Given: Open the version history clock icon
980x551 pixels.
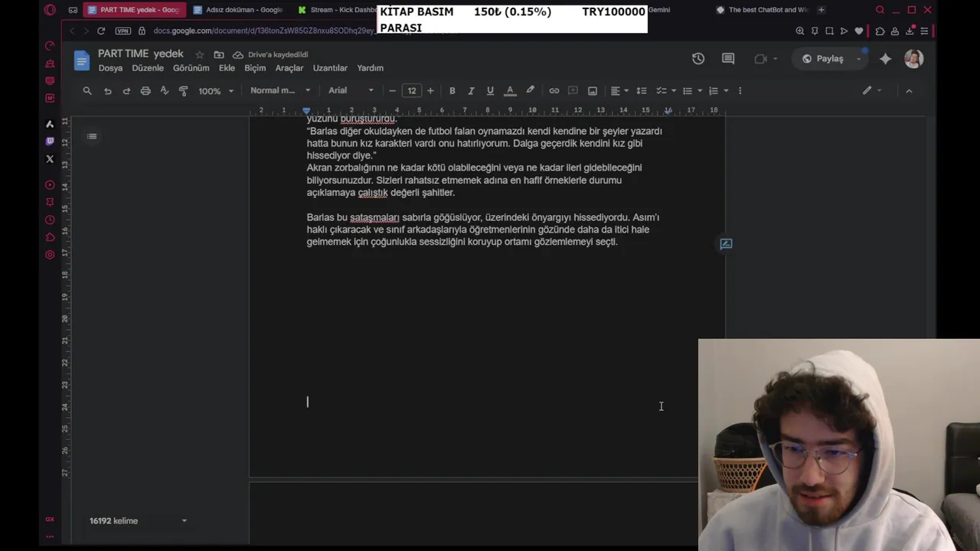Looking at the screenshot, I should point(698,58).
